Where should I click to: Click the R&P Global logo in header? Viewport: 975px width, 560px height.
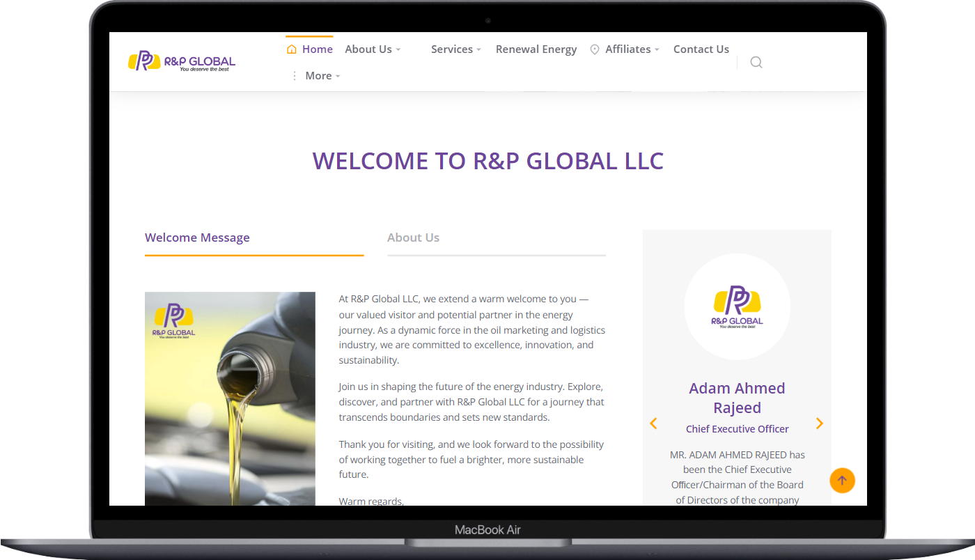[182, 61]
